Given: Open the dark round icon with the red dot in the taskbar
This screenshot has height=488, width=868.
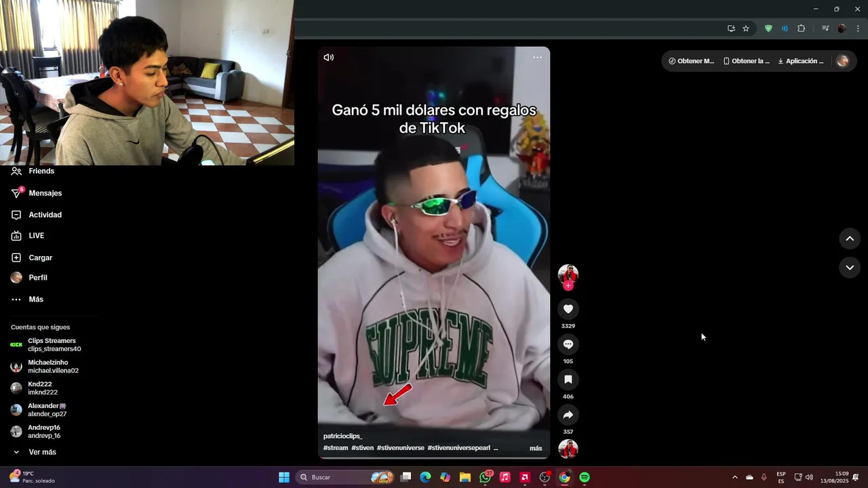Looking at the screenshot, I should [x=545, y=477].
